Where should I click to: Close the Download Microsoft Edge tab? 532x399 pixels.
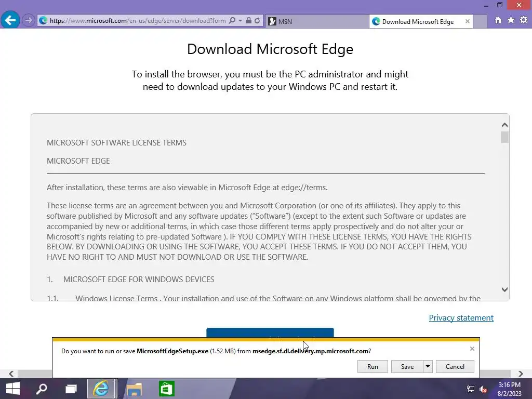(x=468, y=21)
